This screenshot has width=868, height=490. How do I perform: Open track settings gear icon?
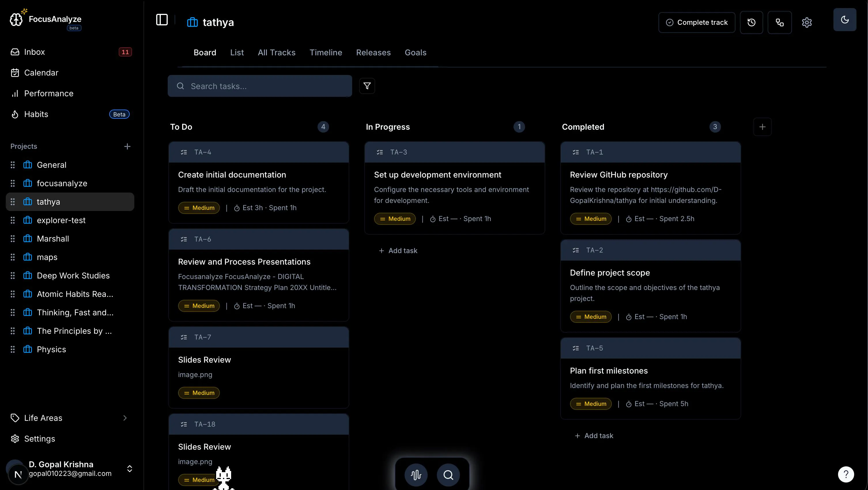(807, 22)
